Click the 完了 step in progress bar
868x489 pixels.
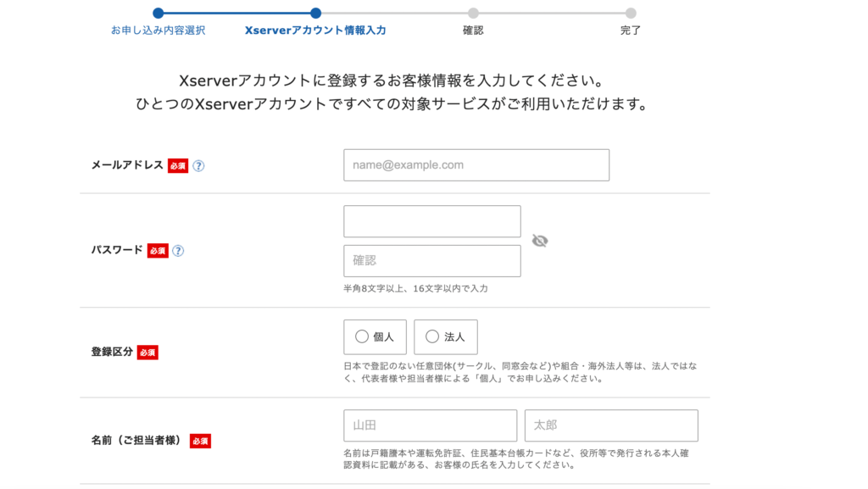(x=631, y=31)
